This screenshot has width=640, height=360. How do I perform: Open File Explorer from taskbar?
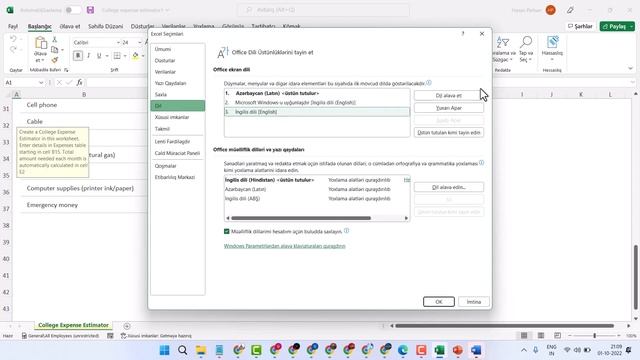pos(201,350)
